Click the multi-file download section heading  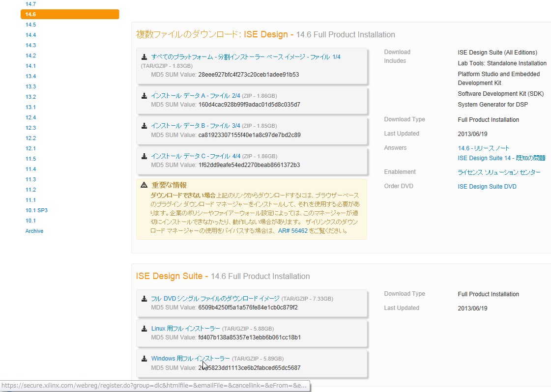(x=265, y=34)
